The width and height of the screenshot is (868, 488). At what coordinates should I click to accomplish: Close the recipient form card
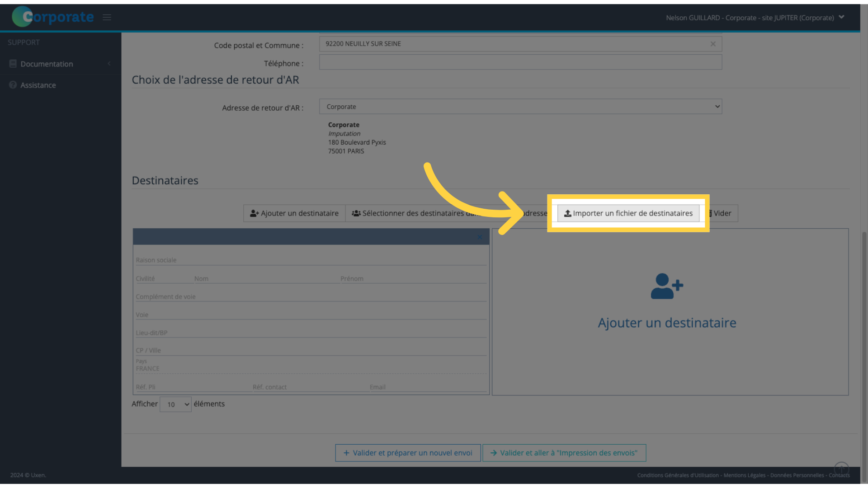click(480, 237)
